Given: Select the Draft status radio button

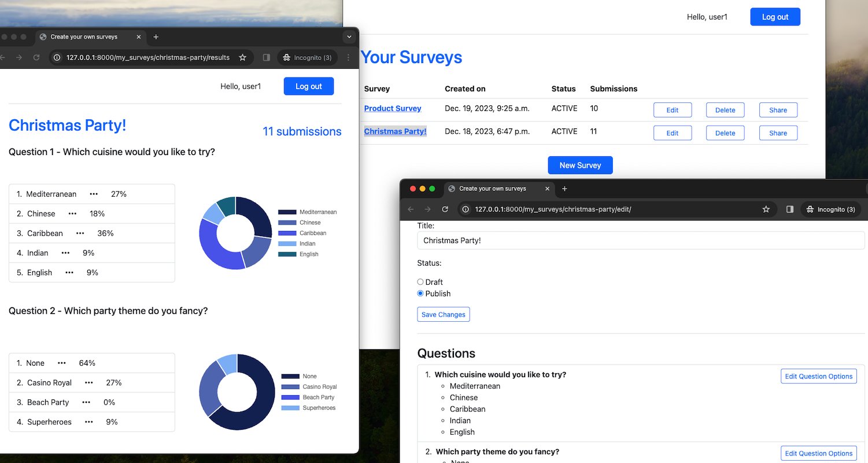Looking at the screenshot, I should pyautogui.click(x=420, y=282).
